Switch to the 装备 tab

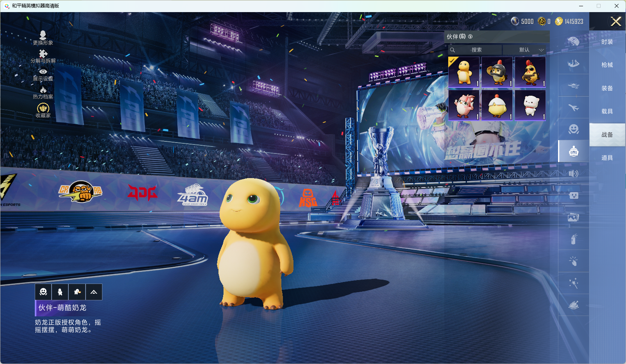[x=607, y=88]
